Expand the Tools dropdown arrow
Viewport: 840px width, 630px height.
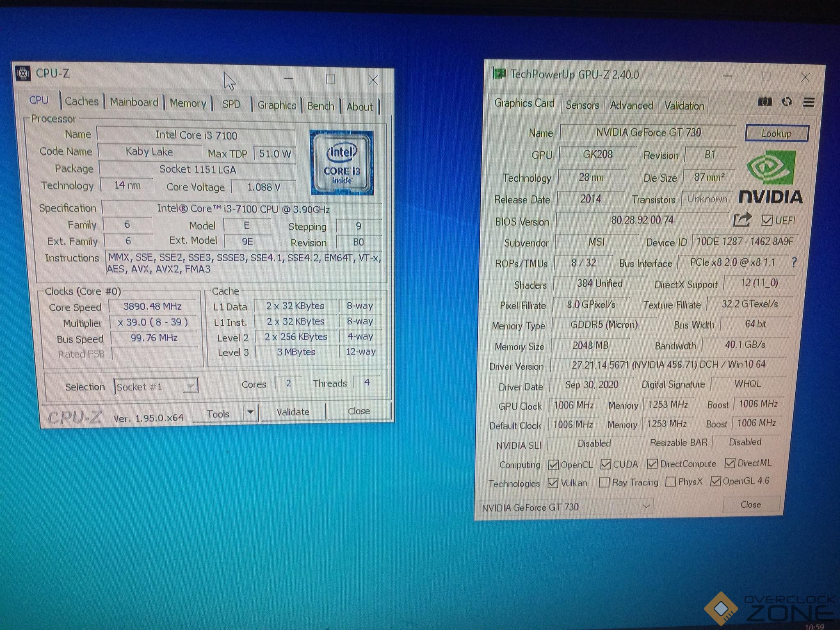250,412
